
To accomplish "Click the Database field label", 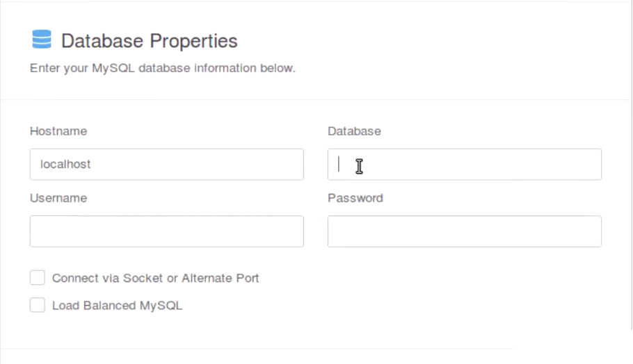I will 354,131.
